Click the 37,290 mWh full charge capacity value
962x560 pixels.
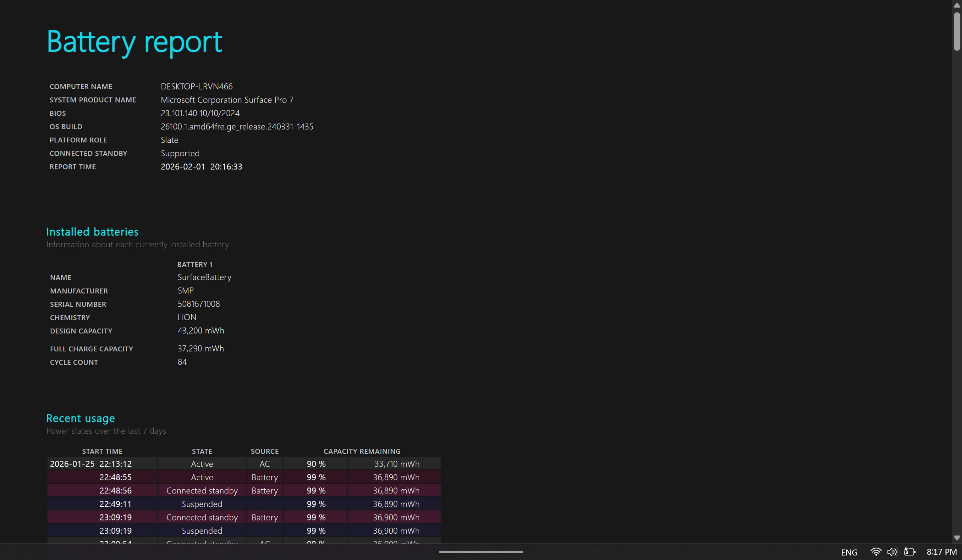200,348
